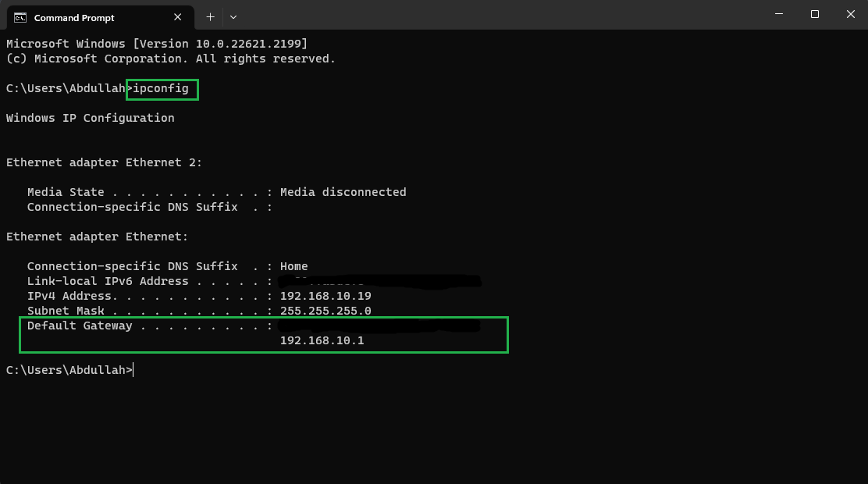
Task: Expand the new tab profile dropdown
Action: [233, 16]
